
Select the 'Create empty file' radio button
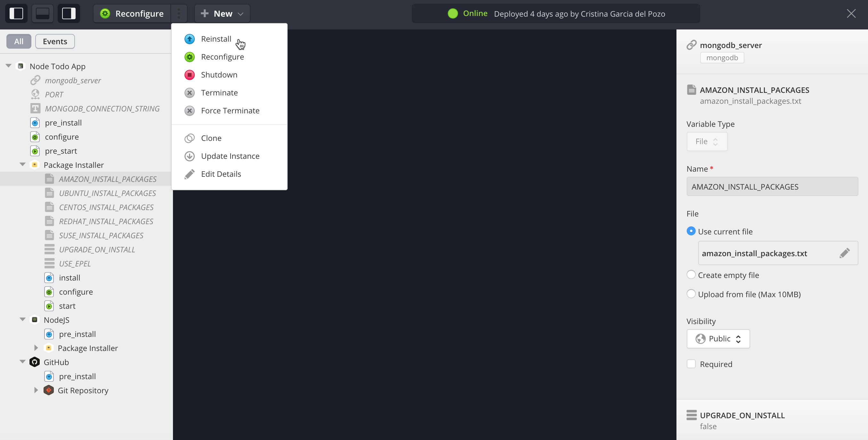691,274
